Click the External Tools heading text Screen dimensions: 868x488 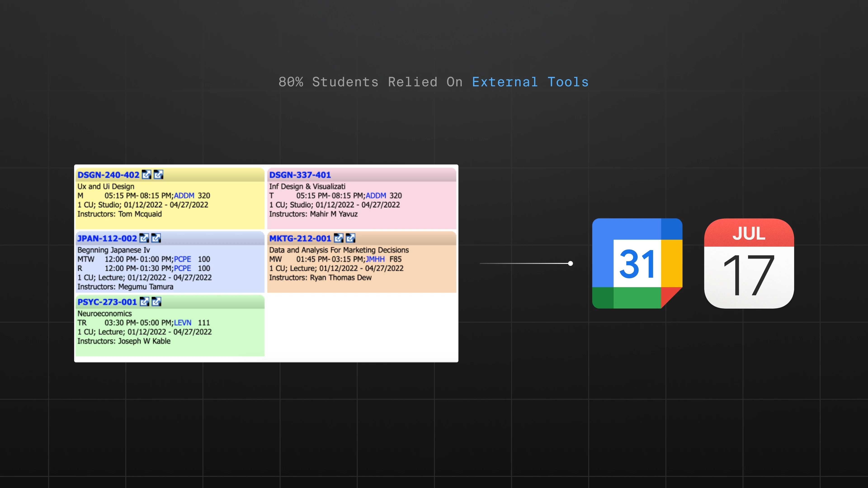tap(530, 82)
